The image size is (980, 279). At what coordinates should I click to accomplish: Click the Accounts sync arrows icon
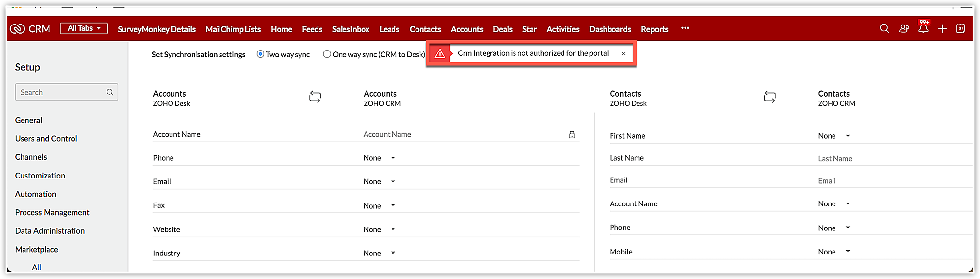(x=315, y=97)
